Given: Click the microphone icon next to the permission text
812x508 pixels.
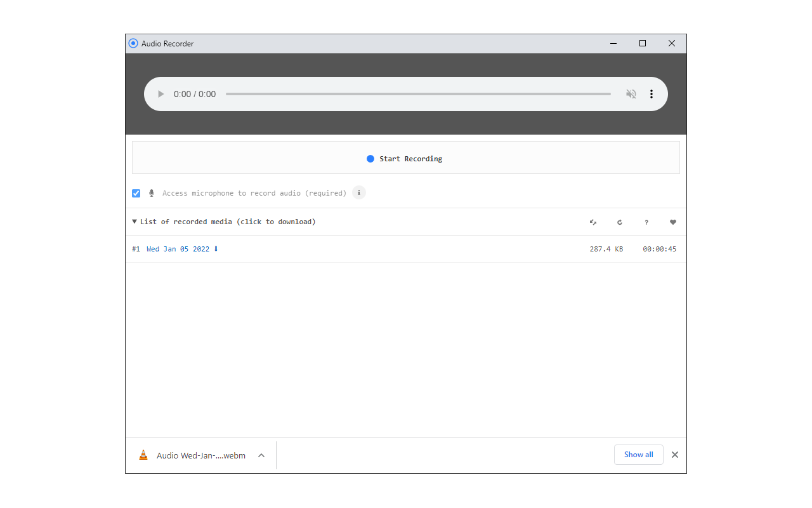Looking at the screenshot, I should coord(152,192).
